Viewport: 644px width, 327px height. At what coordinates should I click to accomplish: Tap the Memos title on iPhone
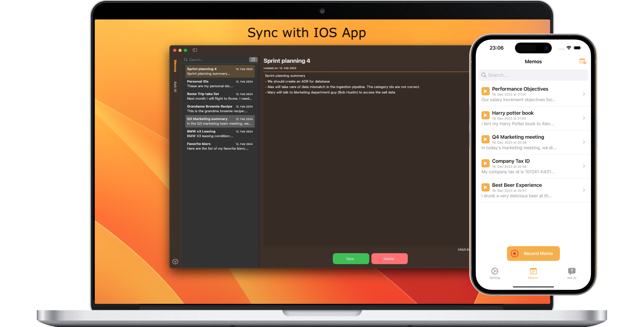pyautogui.click(x=533, y=62)
